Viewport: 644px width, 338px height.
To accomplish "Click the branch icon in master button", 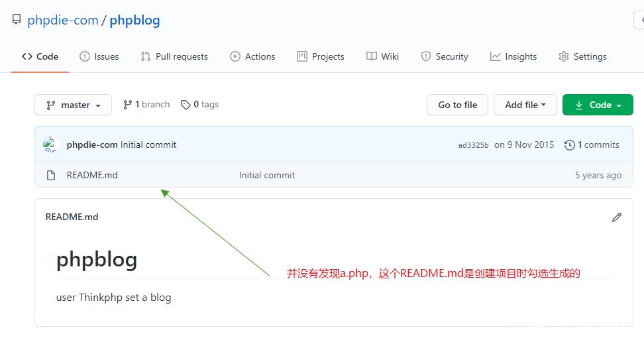I will click(51, 105).
